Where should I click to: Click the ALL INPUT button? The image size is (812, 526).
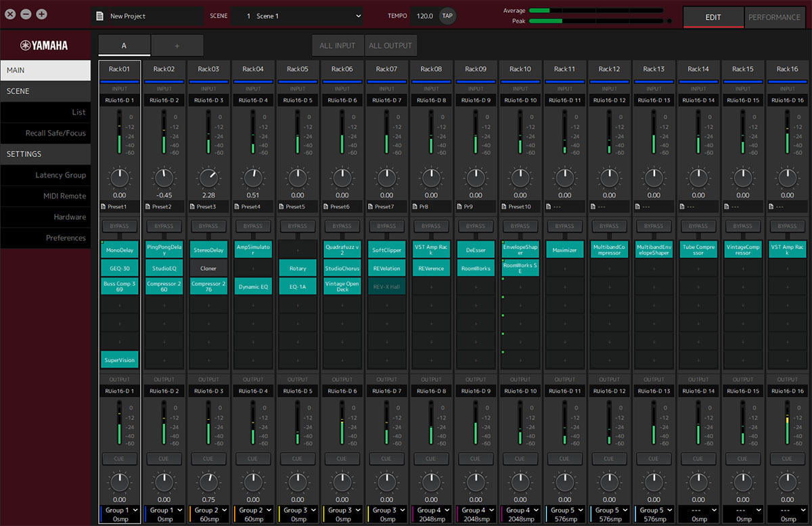pyautogui.click(x=338, y=45)
